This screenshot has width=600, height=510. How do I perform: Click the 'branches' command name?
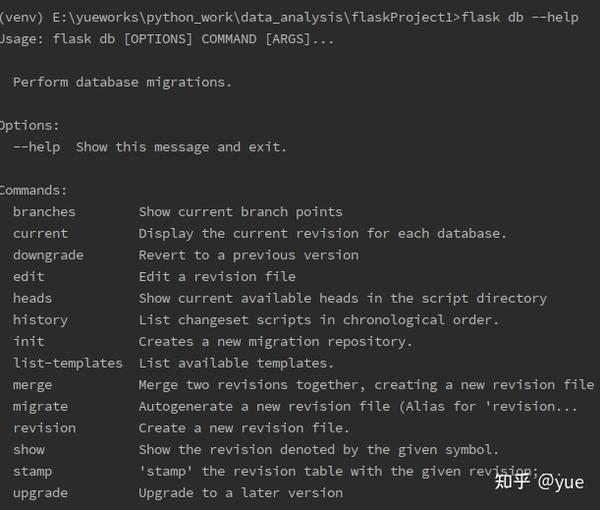point(44,212)
